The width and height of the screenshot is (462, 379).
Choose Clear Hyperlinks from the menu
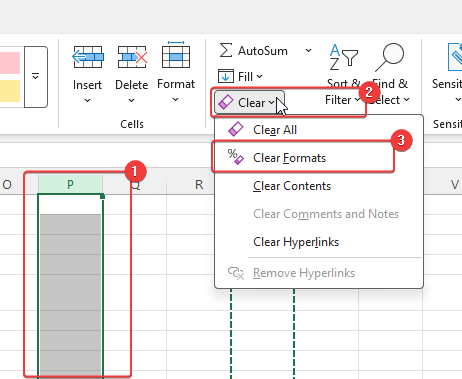tap(319, 242)
